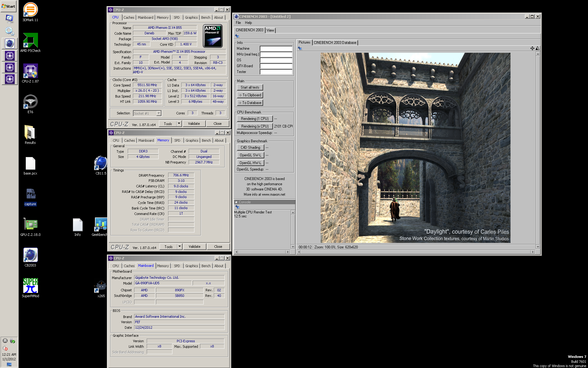Open the Tools dropdown arrow in the Memory CPU-Z window
The height and width of the screenshot is (368, 588).
[180, 247]
